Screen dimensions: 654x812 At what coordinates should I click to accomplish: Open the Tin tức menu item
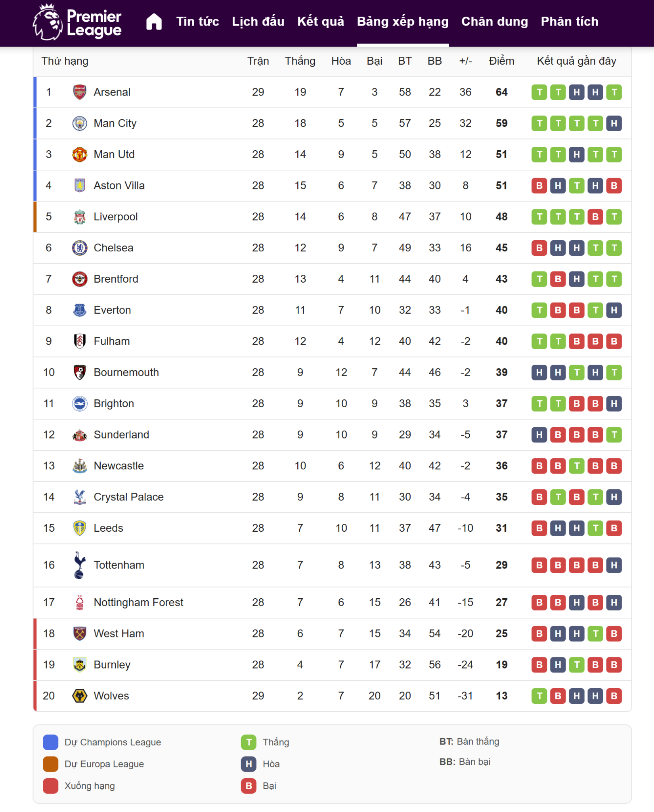(x=197, y=21)
